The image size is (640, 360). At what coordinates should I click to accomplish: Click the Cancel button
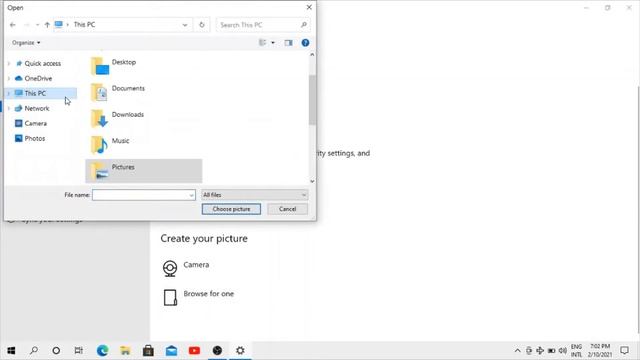[x=287, y=209]
